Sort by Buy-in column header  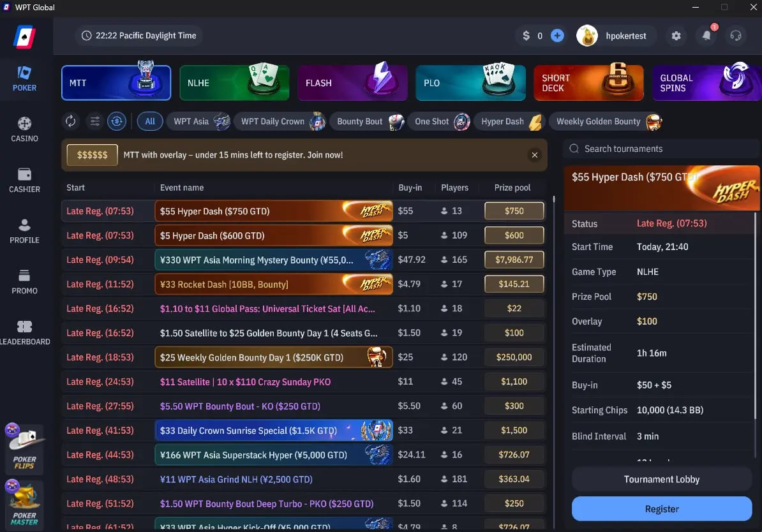(x=410, y=188)
